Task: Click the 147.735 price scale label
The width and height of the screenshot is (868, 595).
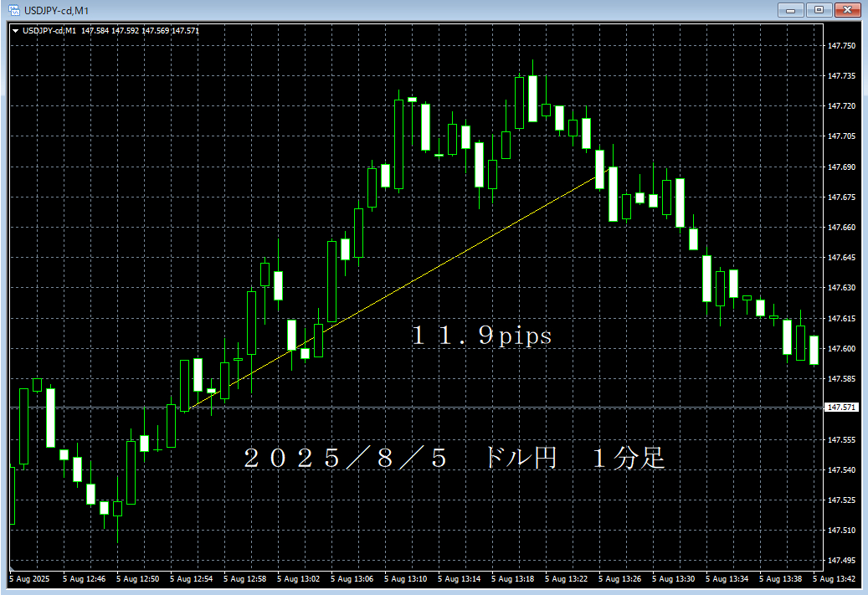Action: 841,76
